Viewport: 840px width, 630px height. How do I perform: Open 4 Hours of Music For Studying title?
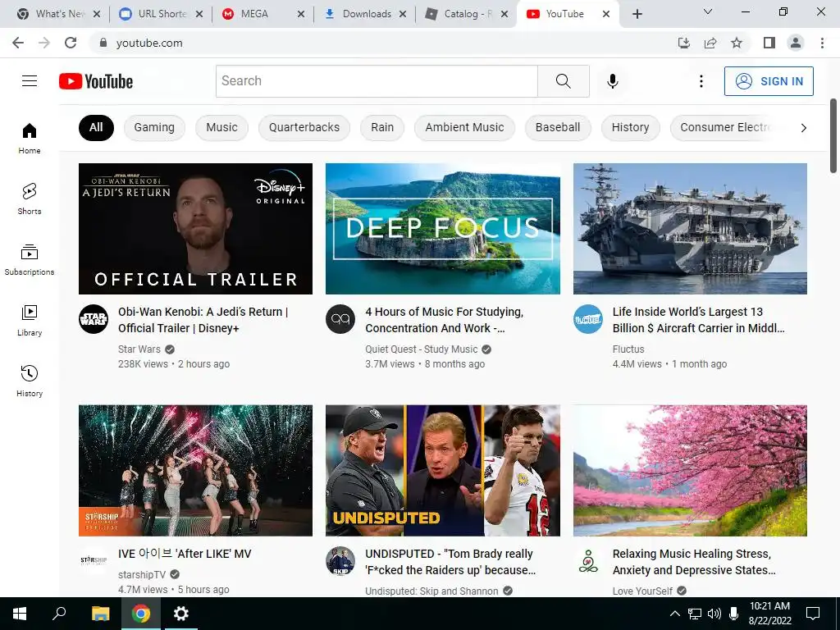coord(444,320)
